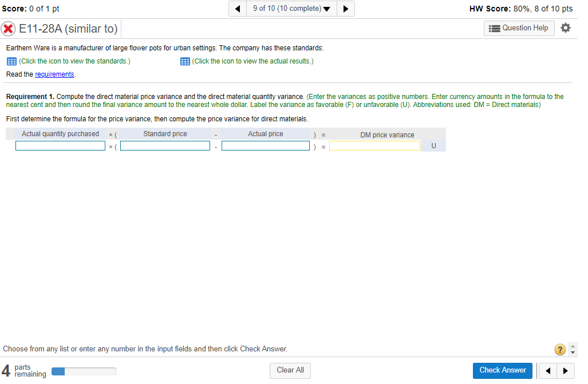Open the requirements link
The height and width of the screenshot is (384, 588).
(54, 74)
